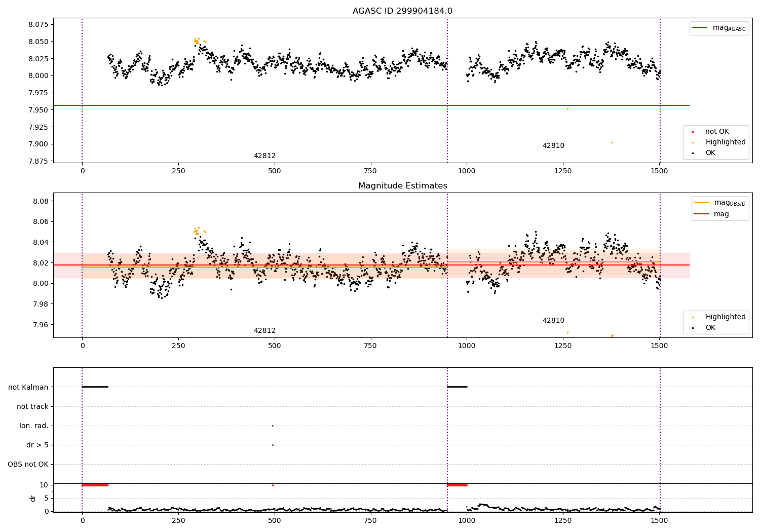
Task: Select the 'Ion. rad.' row label
Action: coord(34,426)
